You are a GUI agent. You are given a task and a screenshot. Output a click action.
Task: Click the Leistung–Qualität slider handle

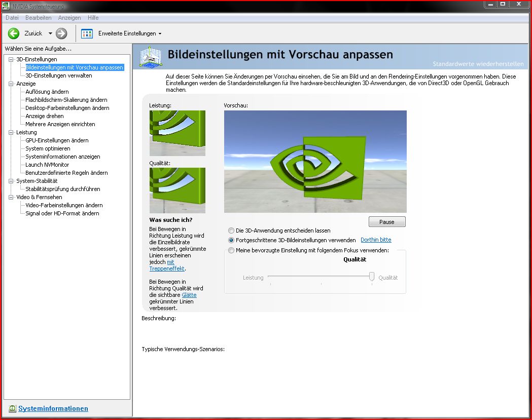tap(372, 277)
